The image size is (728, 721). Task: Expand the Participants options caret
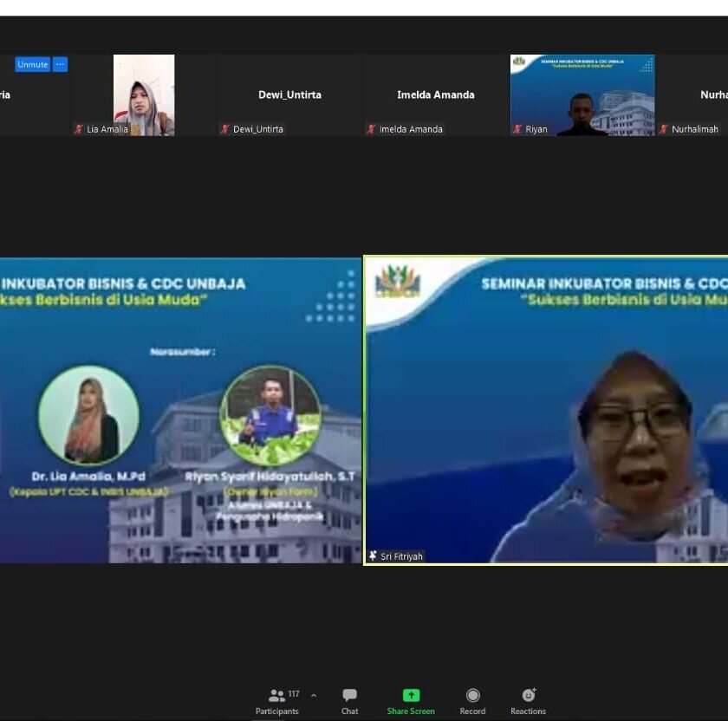pos(313,695)
